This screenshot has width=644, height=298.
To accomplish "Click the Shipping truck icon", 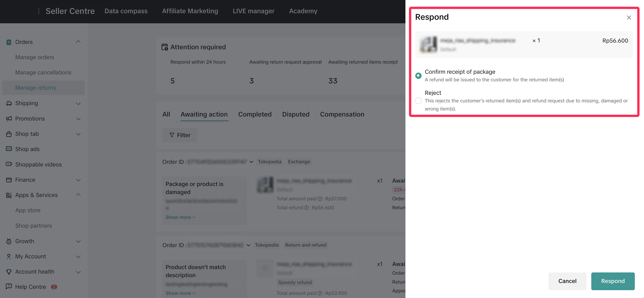I will (x=9, y=103).
